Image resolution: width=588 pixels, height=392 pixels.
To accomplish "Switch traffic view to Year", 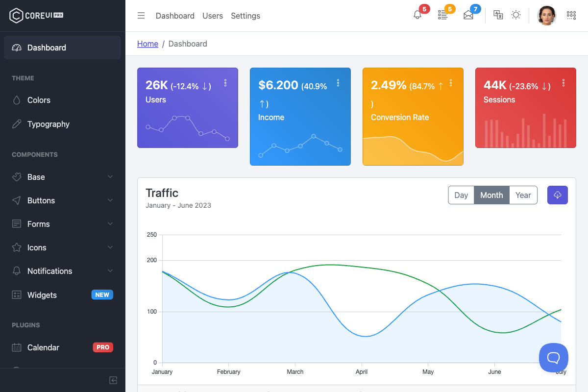I will (x=523, y=195).
